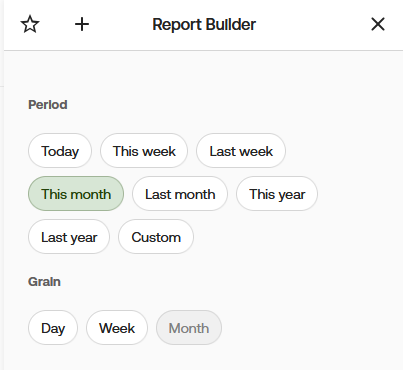Click the Grain section heading

(44, 282)
